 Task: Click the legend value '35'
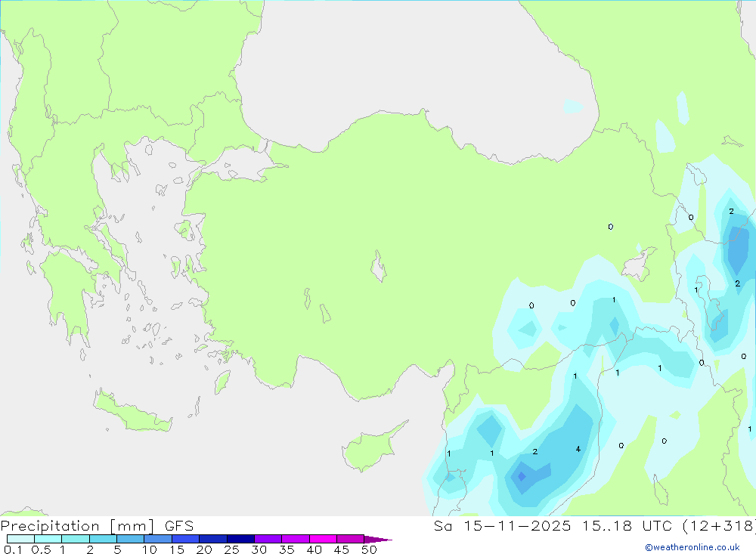coord(287,549)
